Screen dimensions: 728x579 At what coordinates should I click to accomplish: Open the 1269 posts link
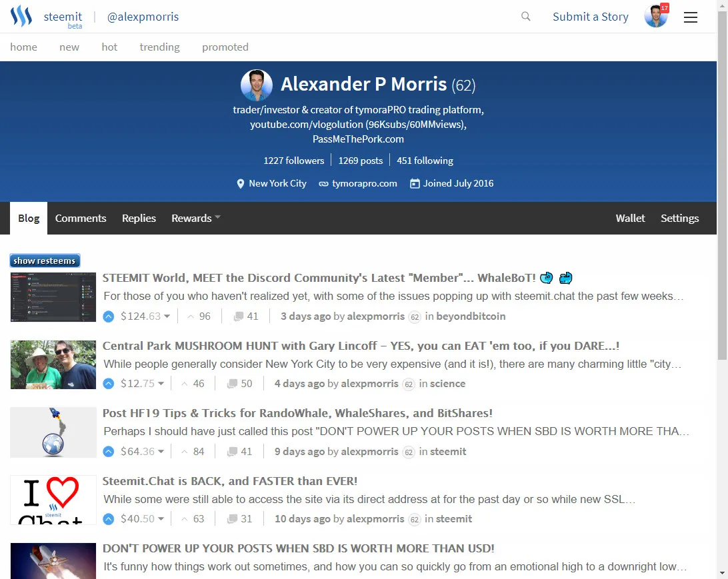click(x=360, y=161)
